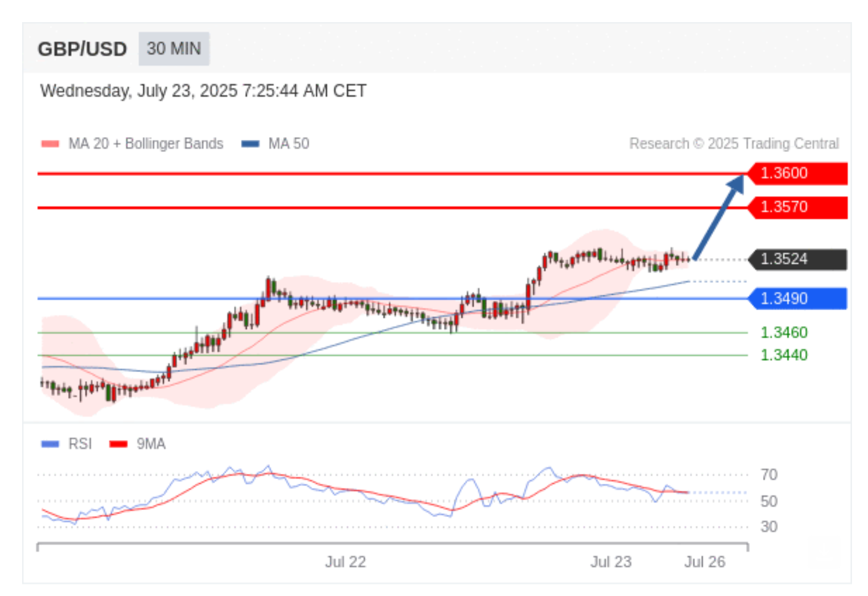Click the Jul 26 date axis label
This screenshot has height=596, width=868.
pos(705,562)
